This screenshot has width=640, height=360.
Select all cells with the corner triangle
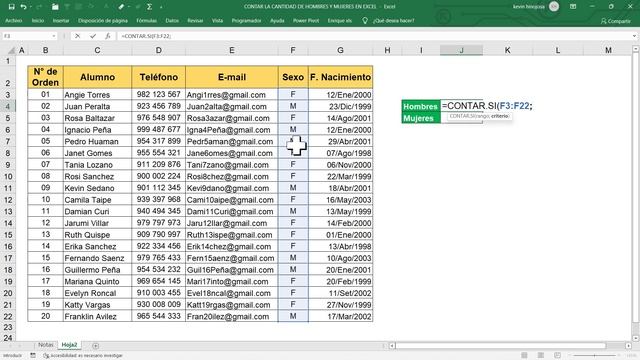[11, 51]
